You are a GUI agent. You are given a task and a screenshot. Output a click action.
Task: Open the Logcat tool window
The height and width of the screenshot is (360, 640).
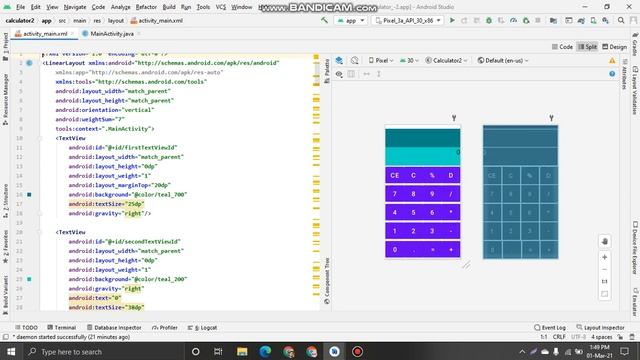pos(202,328)
